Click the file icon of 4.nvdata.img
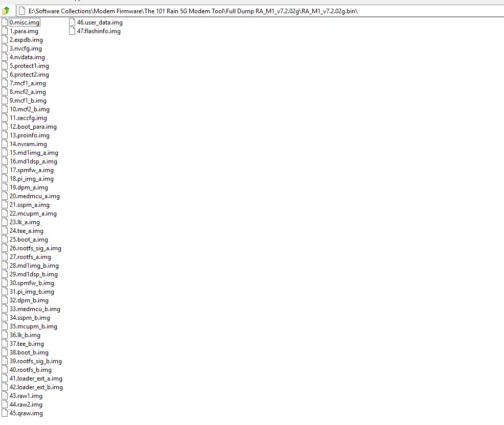This screenshot has width=504, height=425. (5, 57)
